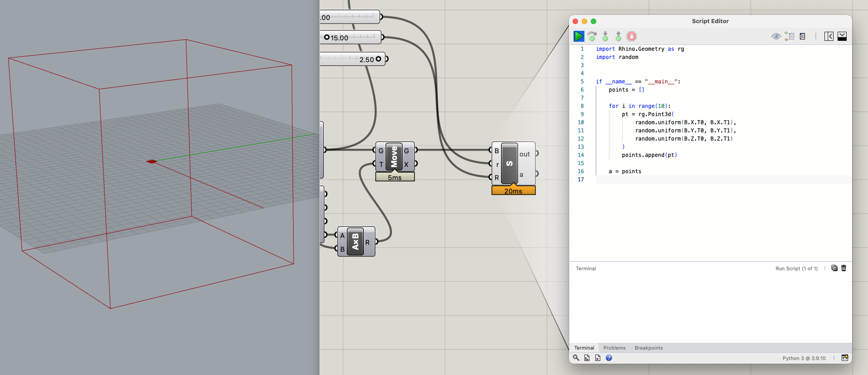Click the Move component on the canvas
This screenshot has height=375, width=868.
point(394,157)
